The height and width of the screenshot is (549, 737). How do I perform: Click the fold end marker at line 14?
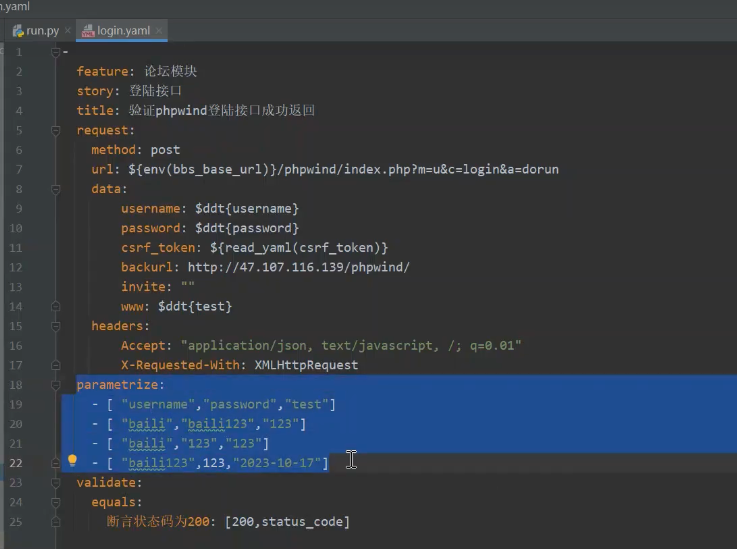pyautogui.click(x=55, y=306)
